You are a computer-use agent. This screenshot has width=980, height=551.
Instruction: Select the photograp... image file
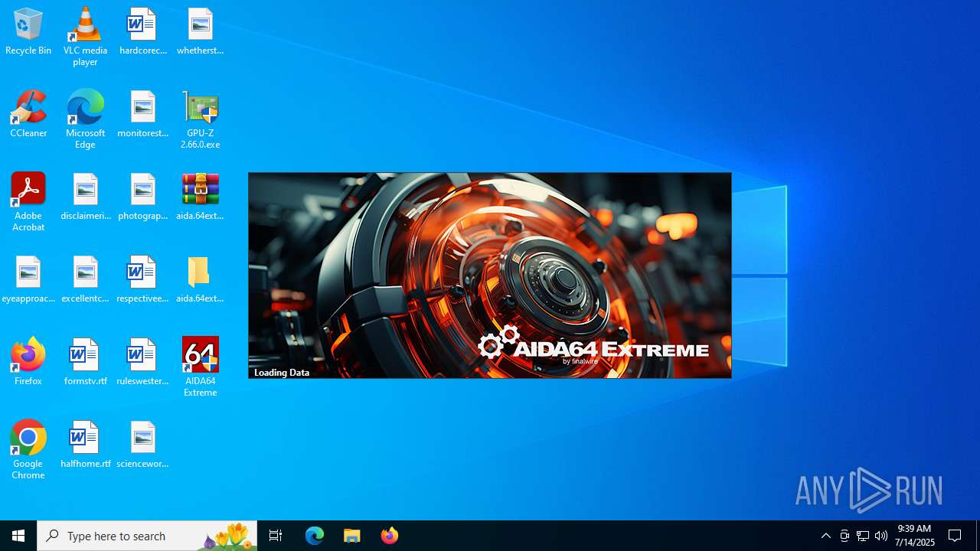(142, 197)
